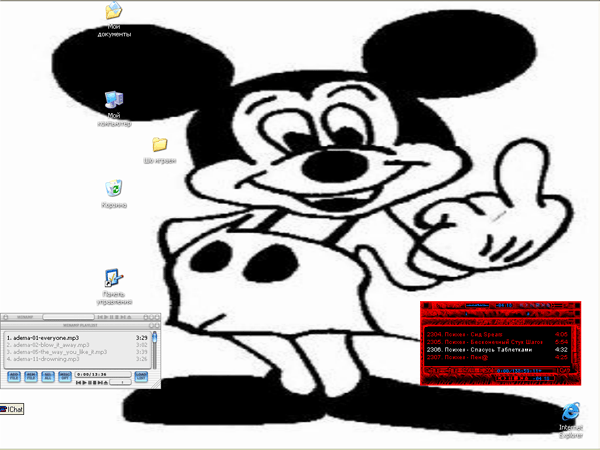Click the white playlist scrollbar thumb
This screenshot has width=600, height=450.
155,337
